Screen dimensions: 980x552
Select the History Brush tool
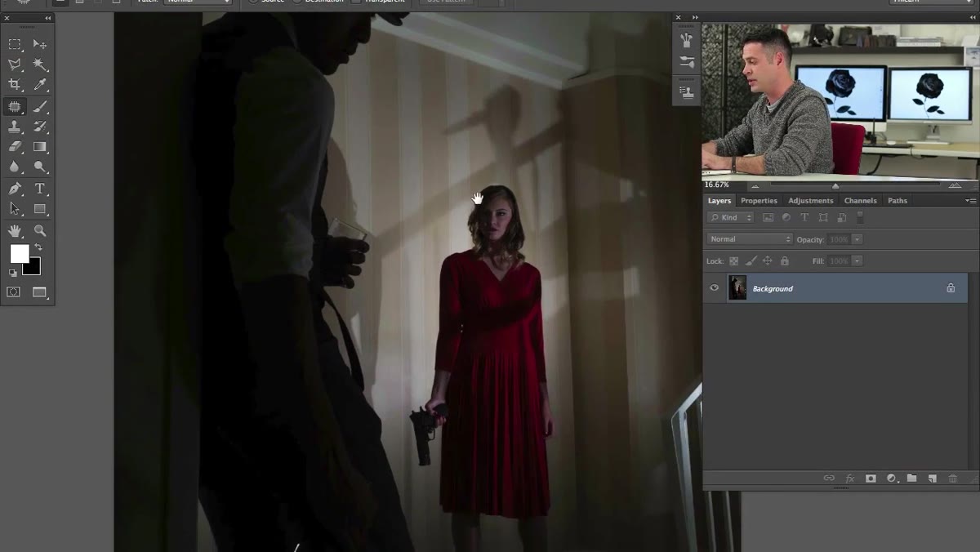[39, 127]
